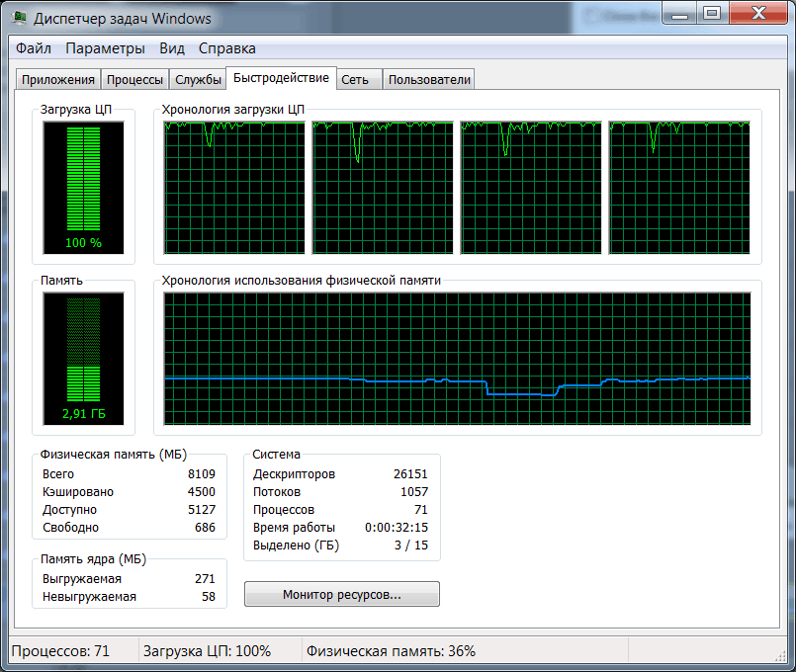This screenshot has width=796, height=672.
Task: Switch to the Службы tab
Action: pyautogui.click(x=198, y=80)
